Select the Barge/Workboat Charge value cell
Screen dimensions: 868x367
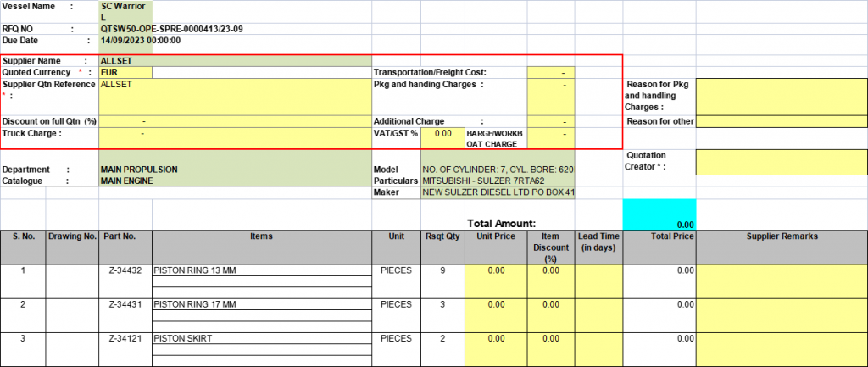coord(550,138)
